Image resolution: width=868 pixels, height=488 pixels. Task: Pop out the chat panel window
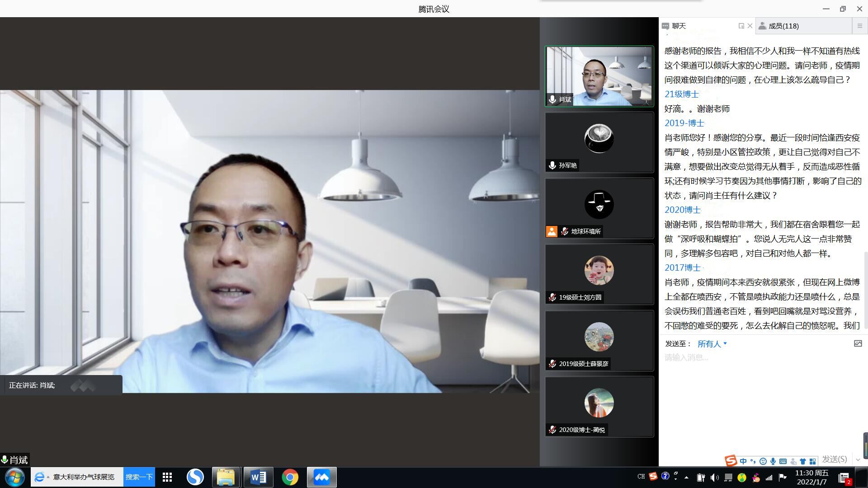click(741, 26)
